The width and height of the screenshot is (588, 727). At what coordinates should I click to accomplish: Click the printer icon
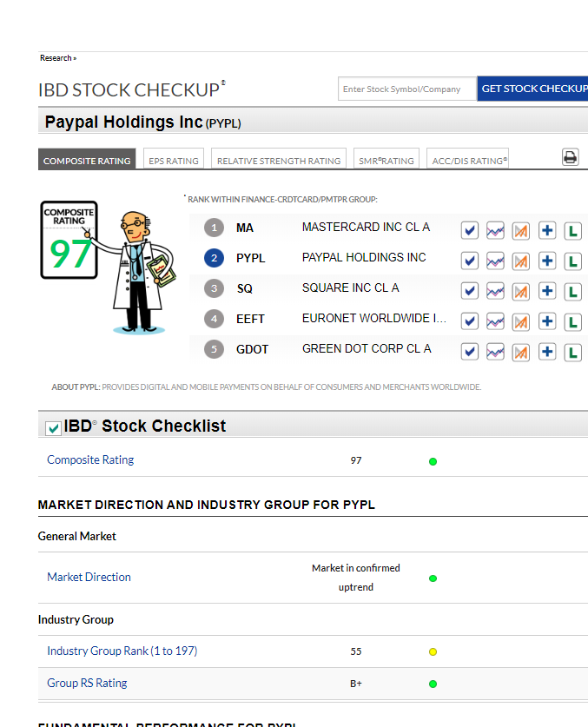[570, 157]
